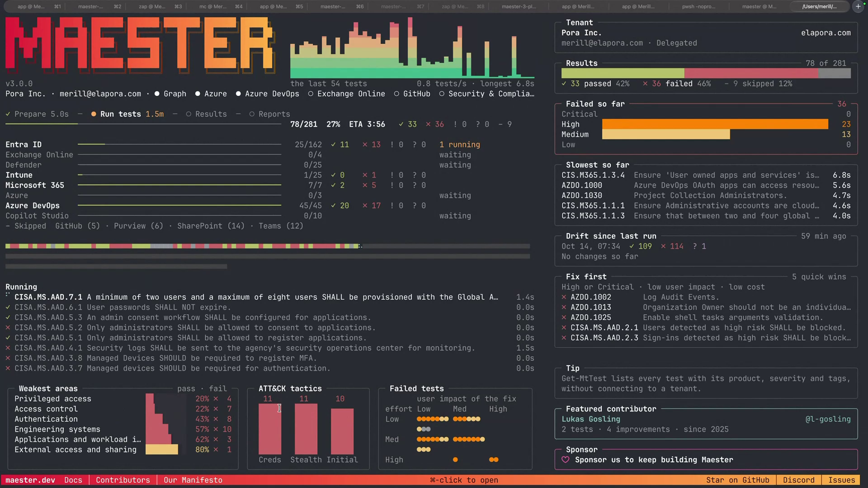Click the fail X beside CISA.MS.AAD.5.2
This screenshot has height=488, width=868.
click(x=8, y=328)
